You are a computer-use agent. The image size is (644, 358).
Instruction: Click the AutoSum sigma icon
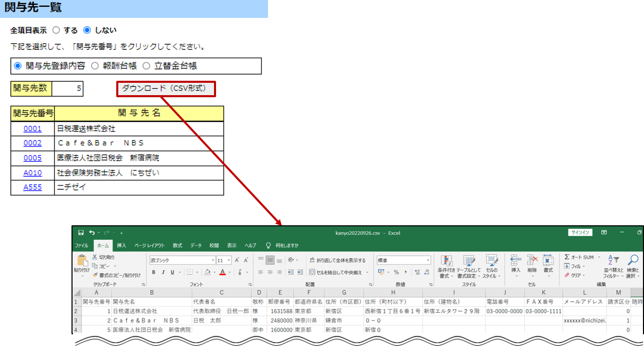567,257
